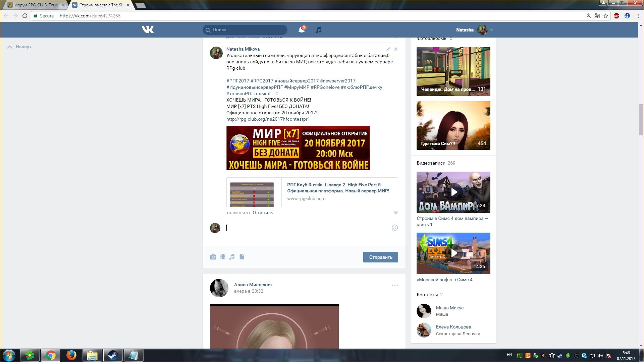Click the translate page icon in address bar
The width and height of the screenshot is (644, 362).
(x=597, y=16)
